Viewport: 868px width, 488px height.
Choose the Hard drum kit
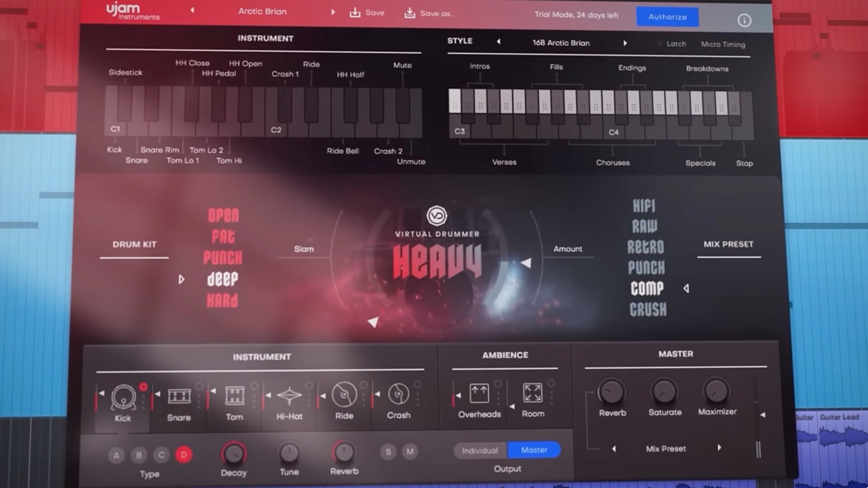point(222,300)
